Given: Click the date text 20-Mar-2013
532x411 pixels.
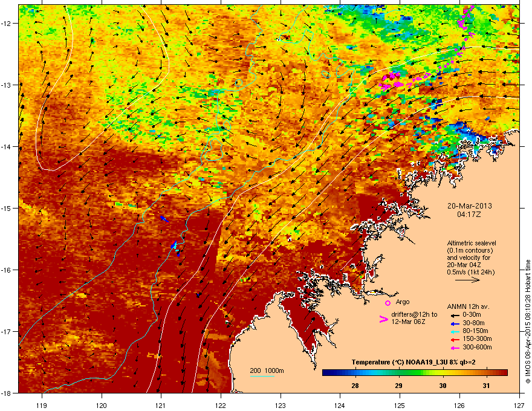Looking at the screenshot, I should (469, 206).
